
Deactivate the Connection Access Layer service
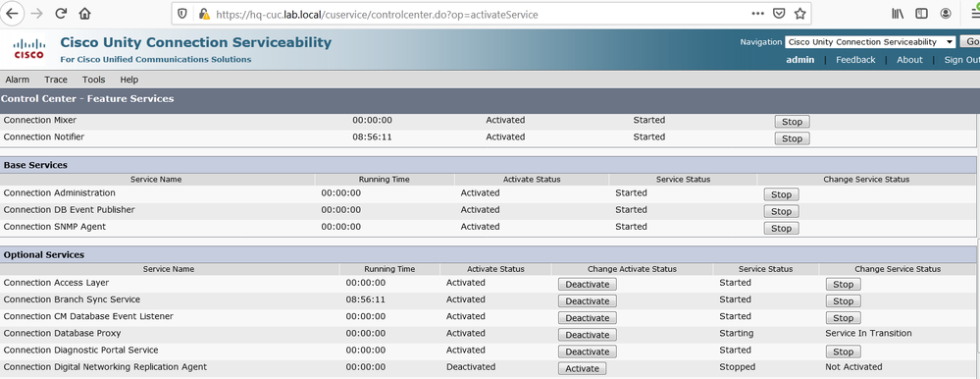[x=588, y=284]
